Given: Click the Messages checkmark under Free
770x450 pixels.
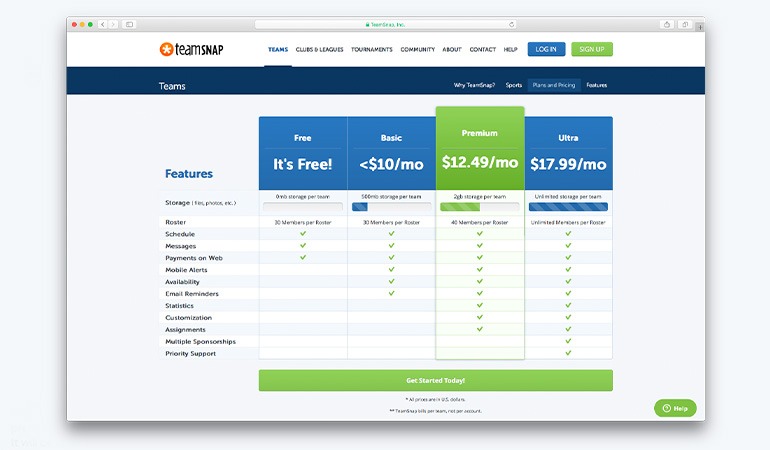Looking at the screenshot, I should click(303, 246).
